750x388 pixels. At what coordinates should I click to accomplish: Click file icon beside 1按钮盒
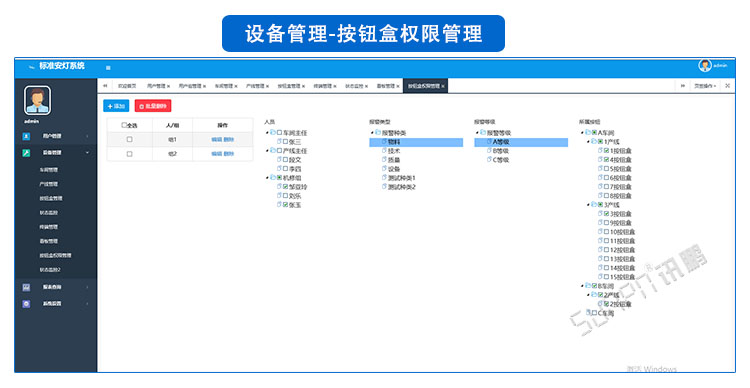pyautogui.click(x=600, y=151)
